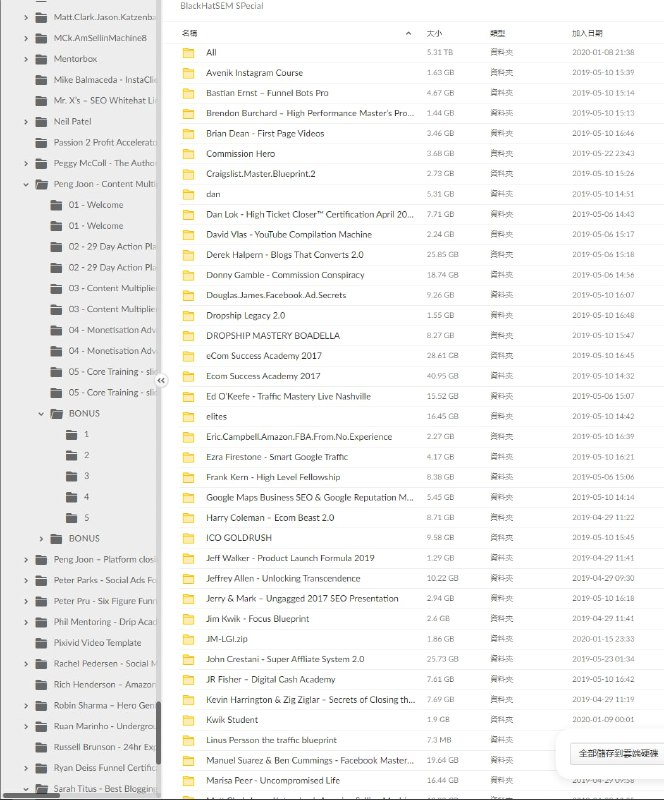Click the folder icon for Kwik Student
This screenshot has height=800, width=664.
[x=188, y=720]
